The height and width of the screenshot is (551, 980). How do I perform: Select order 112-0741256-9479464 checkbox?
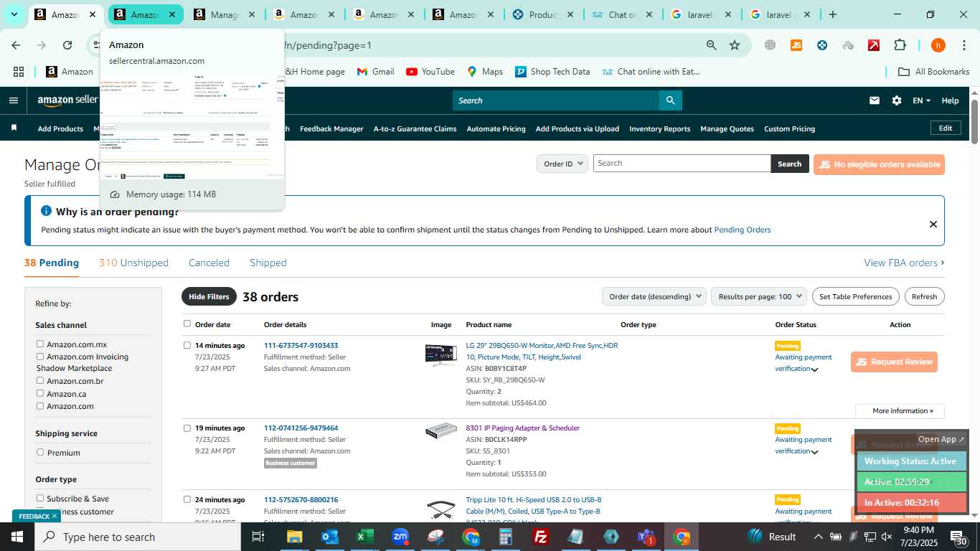187,428
